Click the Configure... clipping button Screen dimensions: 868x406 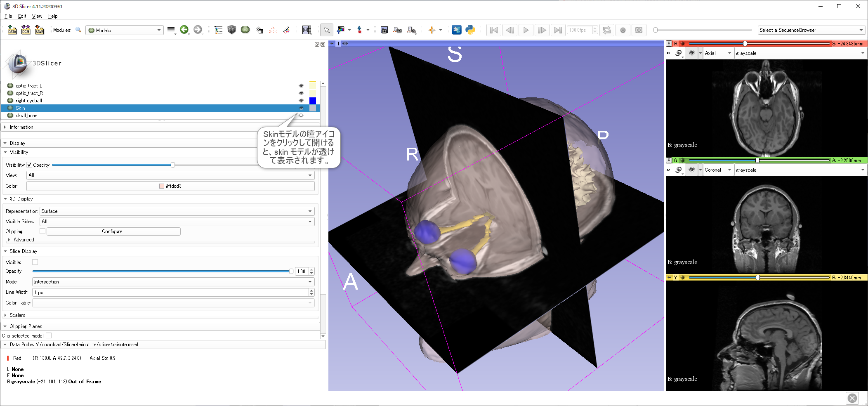pos(113,231)
